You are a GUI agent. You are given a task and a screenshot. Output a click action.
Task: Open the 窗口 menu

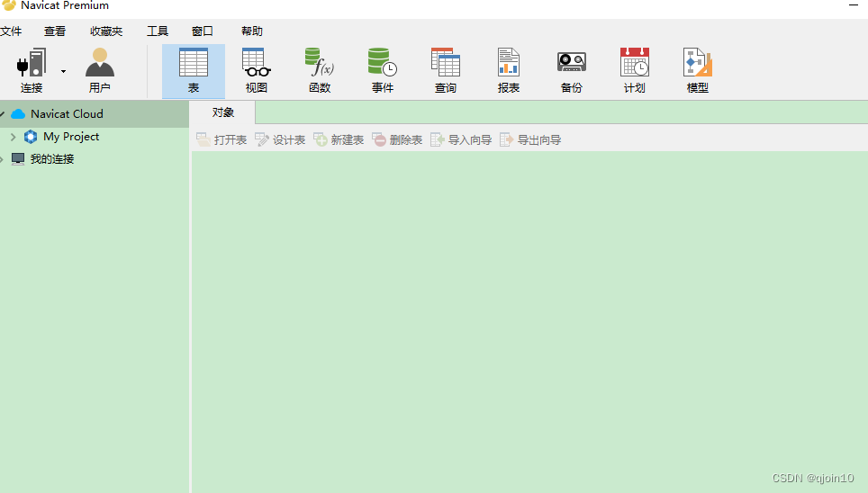tap(202, 31)
